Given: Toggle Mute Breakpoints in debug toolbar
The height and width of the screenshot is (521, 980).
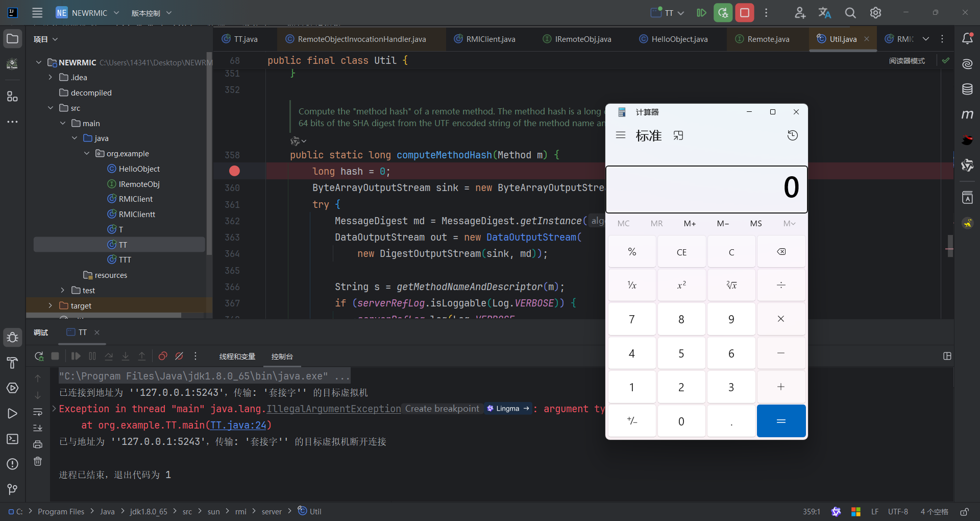Looking at the screenshot, I should coord(179,356).
